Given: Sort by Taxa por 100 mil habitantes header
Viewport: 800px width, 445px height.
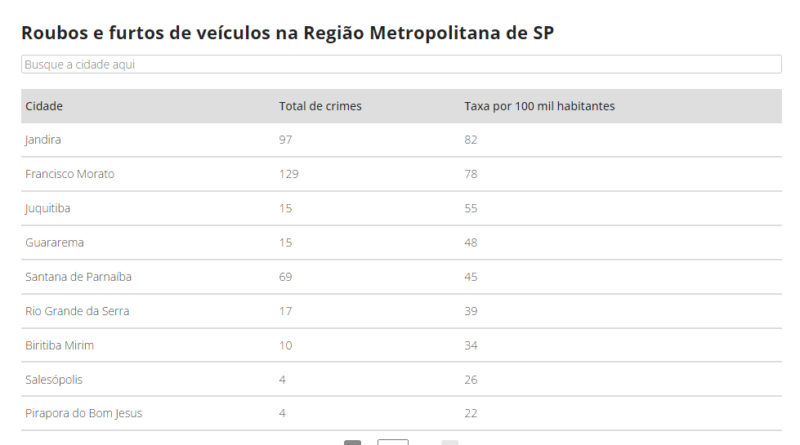Looking at the screenshot, I should pos(539,106).
